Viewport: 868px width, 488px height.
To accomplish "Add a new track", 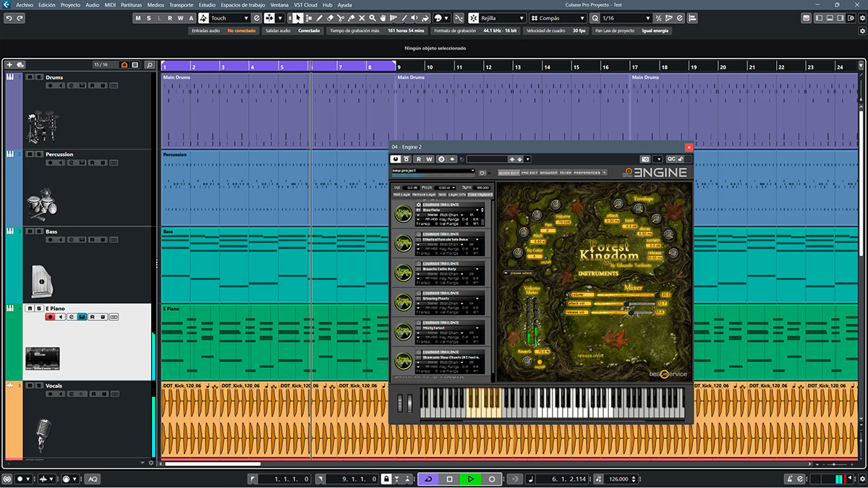I will pyautogui.click(x=10, y=65).
